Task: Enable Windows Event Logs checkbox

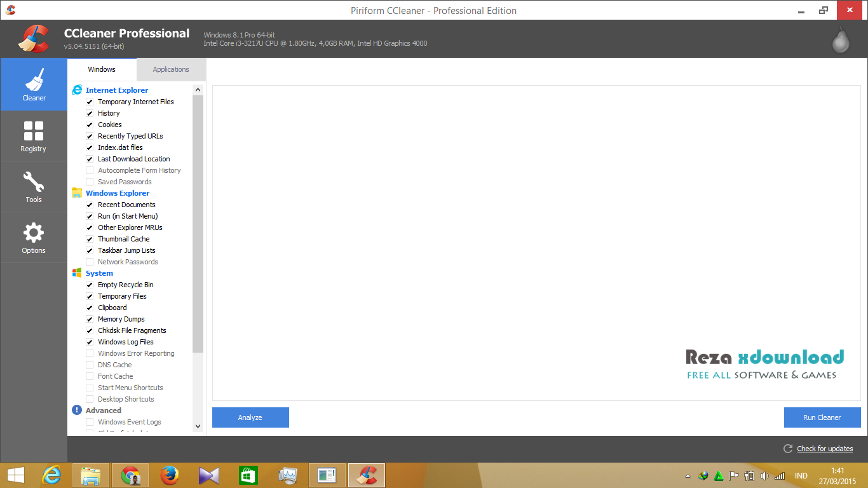Action: (90, 422)
